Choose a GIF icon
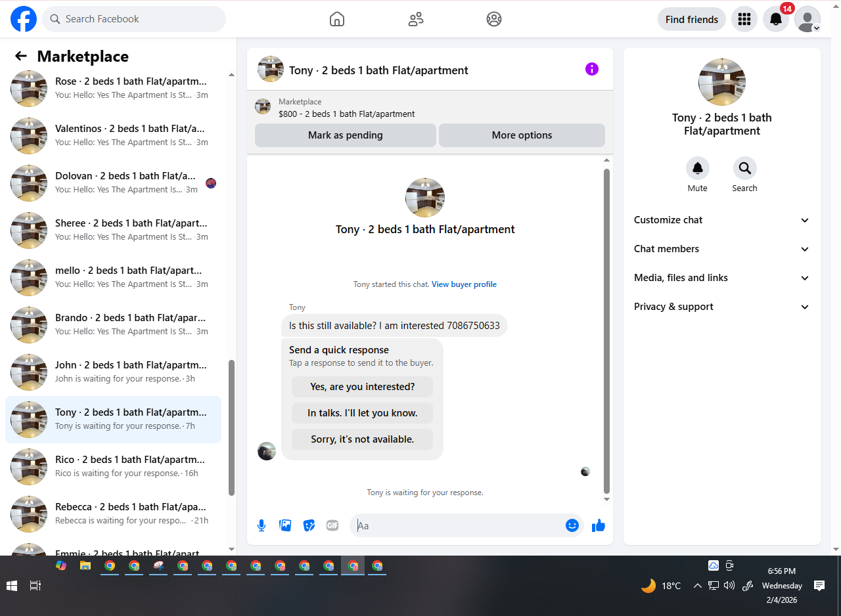Image resolution: width=841 pixels, height=616 pixels. tap(332, 525)
